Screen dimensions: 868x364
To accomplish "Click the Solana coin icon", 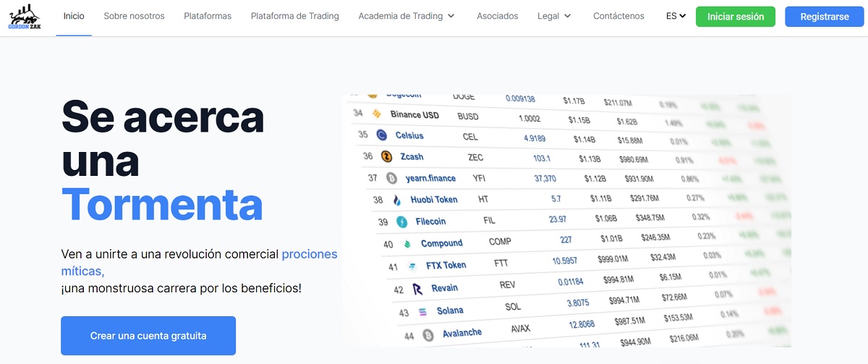I will pyautogui.click(x=423, y=313).
